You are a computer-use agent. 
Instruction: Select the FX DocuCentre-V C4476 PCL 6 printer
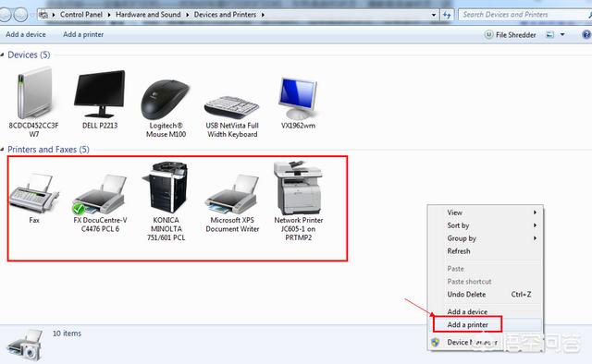point(100,195)
